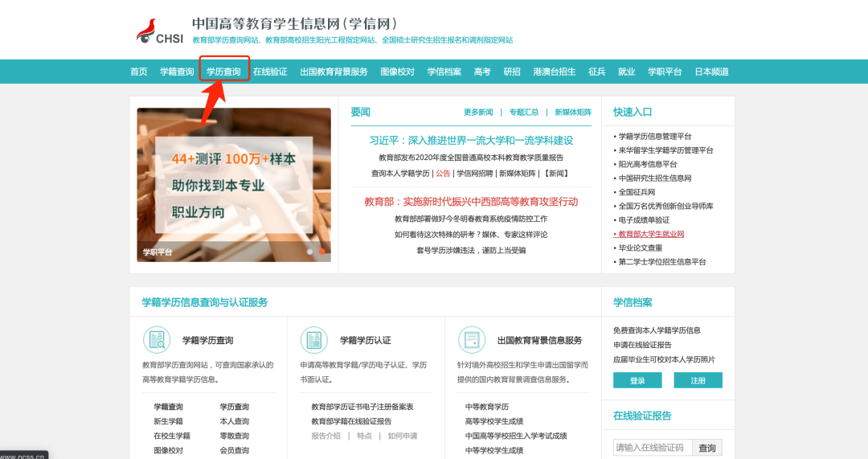Click the 登录 button

[x=637, y=380]
